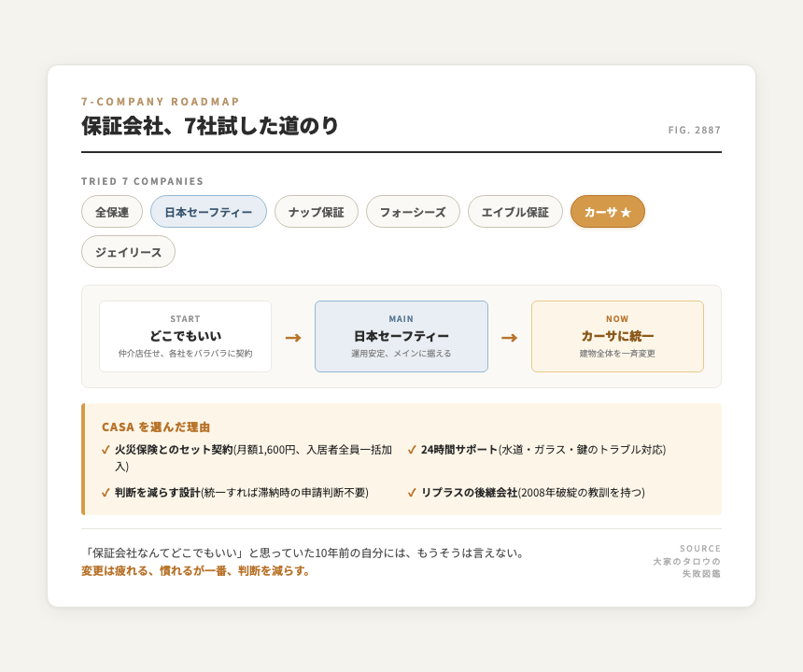Open the START どこでもいい step card
Image resolution: width=803 pixels, height=672 pixels.
[186, 336]
